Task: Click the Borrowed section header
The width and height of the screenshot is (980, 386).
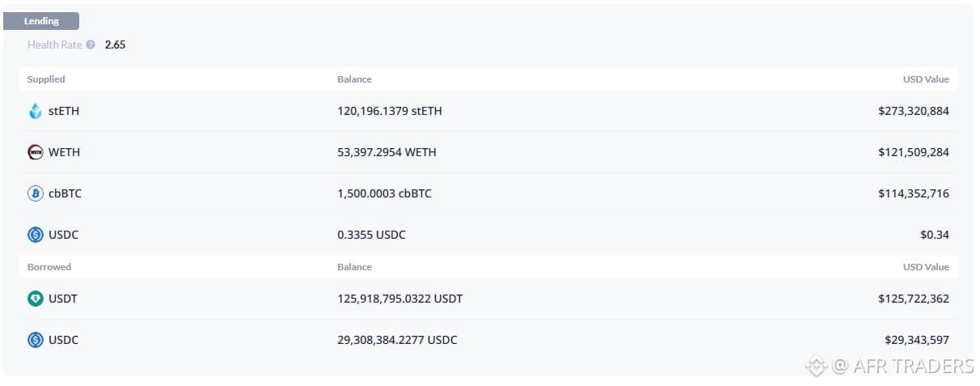Action: click(49, 266)
